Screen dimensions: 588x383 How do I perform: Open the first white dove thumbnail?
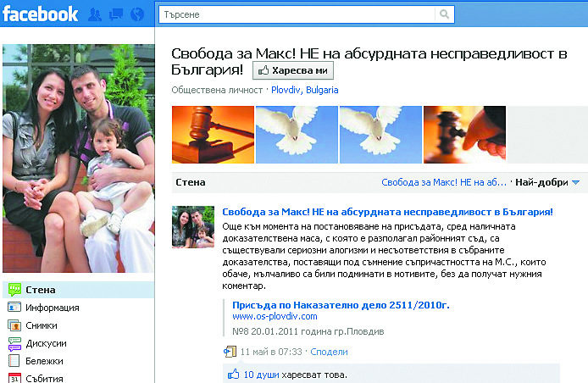click(297, 135)
